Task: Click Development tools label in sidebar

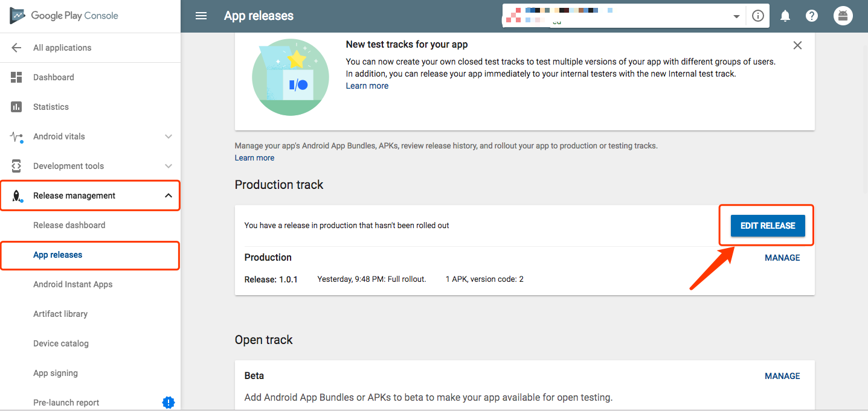Action: (68, 166)
